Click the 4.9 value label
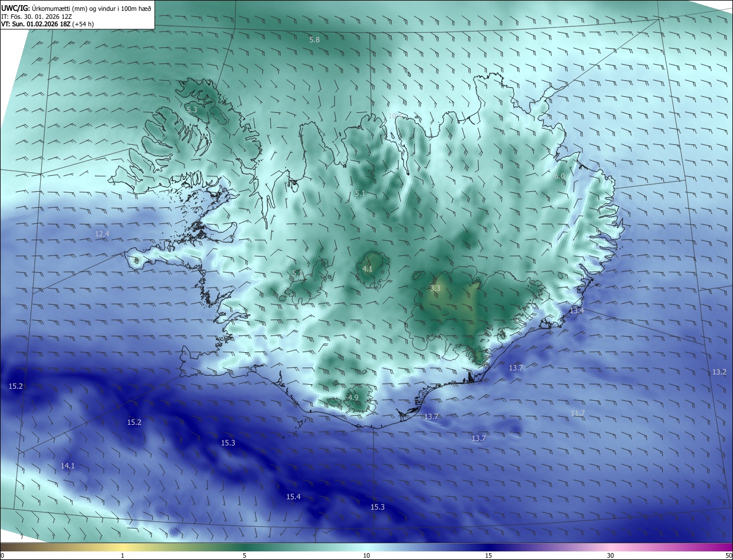 353,397
